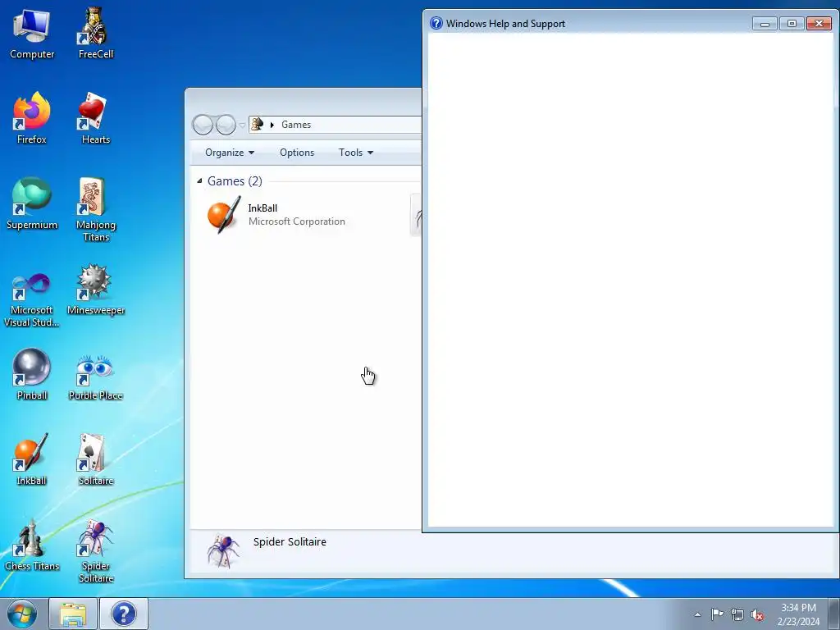Select InkBall shortcut on desktop

click(32, 459)
